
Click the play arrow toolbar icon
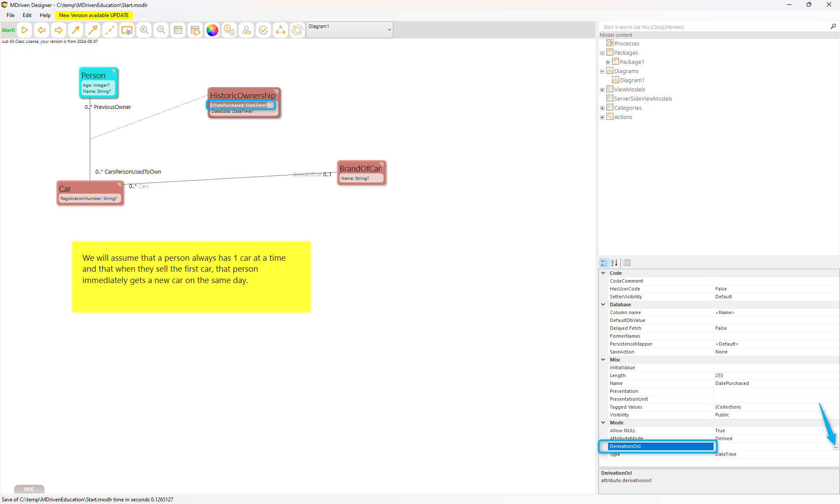(x=25, y=30)
